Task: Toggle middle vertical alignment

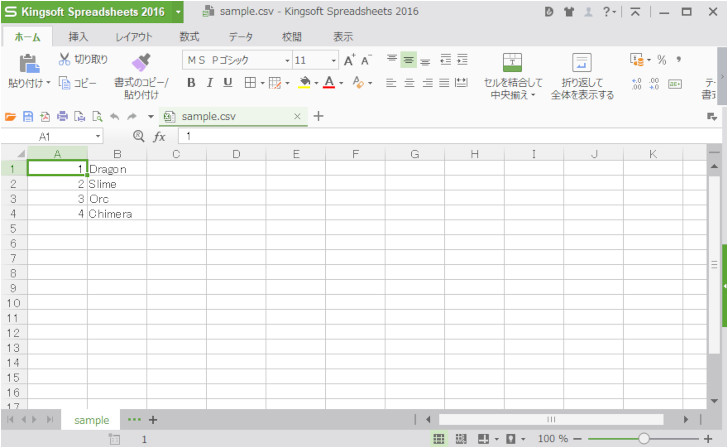Action: [409, 59]
